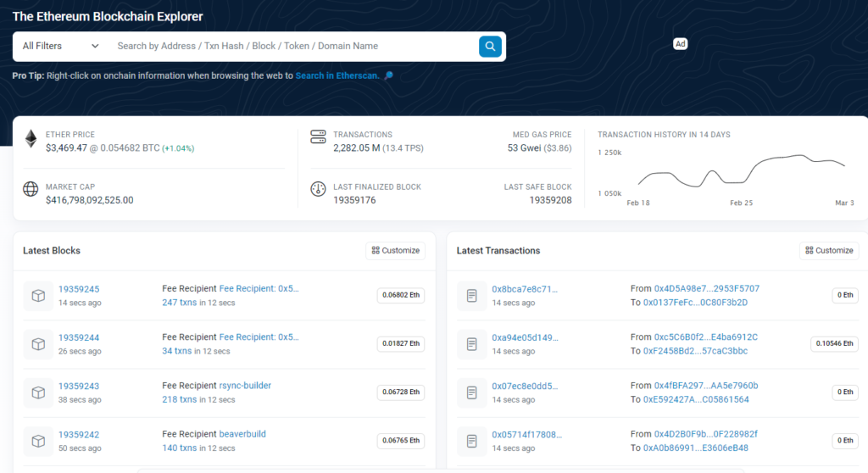Viewport: 868px width, 473px height.
Task: Open transaction 0x05714f17808...
Action: tap(526, 434)
